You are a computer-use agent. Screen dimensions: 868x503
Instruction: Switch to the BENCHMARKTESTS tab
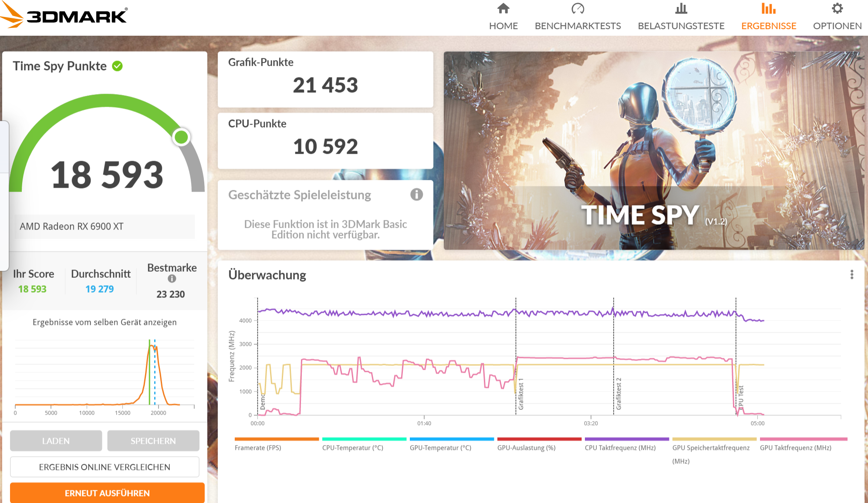click(578, 26)
